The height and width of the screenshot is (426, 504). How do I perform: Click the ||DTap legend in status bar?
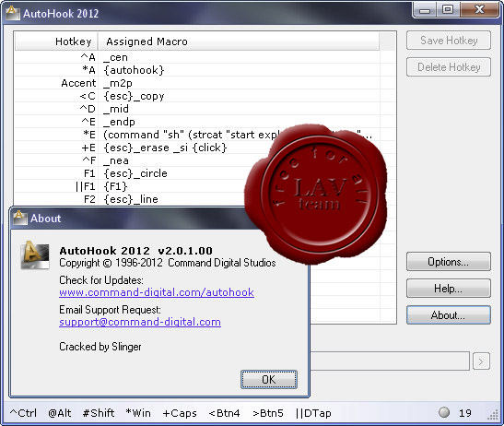[313, 413]
